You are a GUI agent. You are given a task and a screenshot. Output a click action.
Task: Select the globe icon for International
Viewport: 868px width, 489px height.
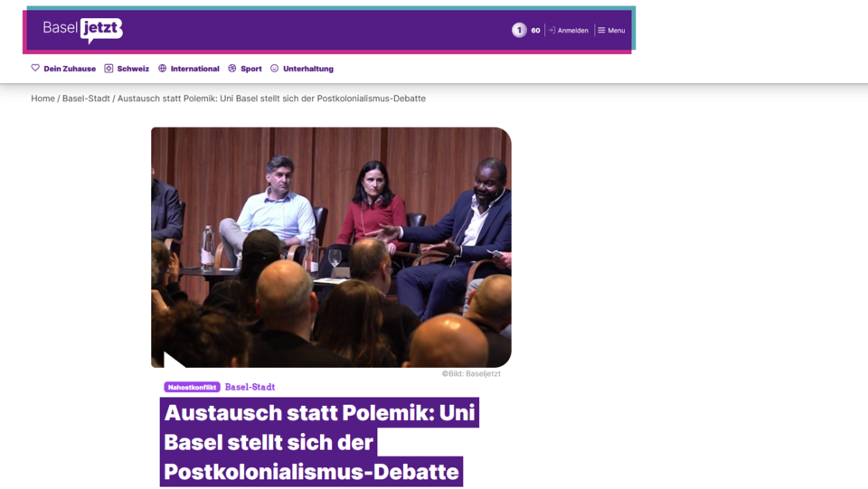pyautogui.click(x=163, y=69)
